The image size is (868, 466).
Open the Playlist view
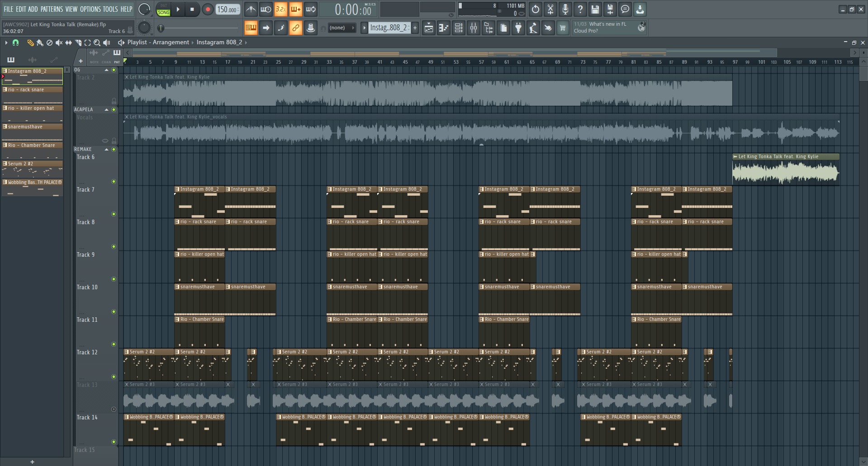(x=429, y=28)
